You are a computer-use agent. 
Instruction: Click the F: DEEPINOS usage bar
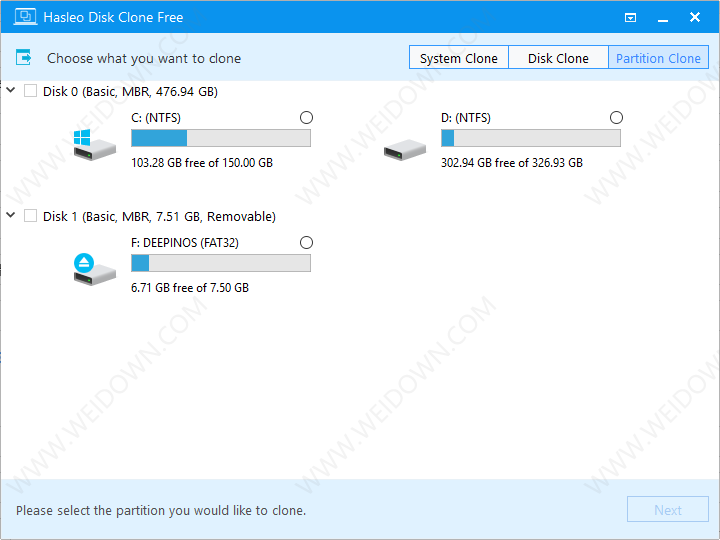click(221, 263)
